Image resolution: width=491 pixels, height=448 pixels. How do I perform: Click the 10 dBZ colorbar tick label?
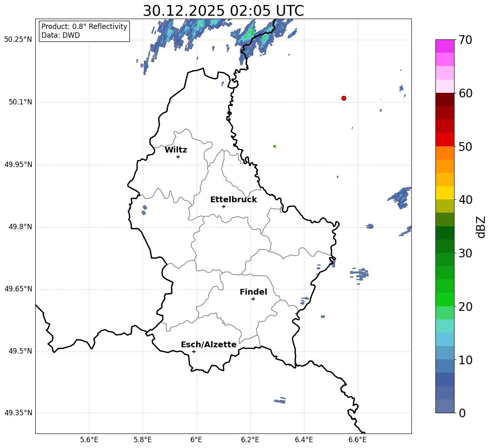coord(465,360)
